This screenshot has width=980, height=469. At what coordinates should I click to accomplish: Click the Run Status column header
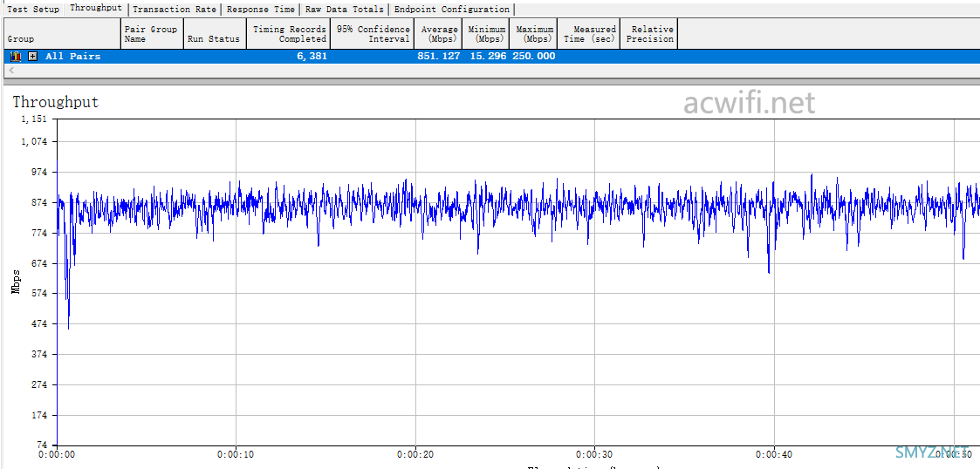(x=215, y=34)
